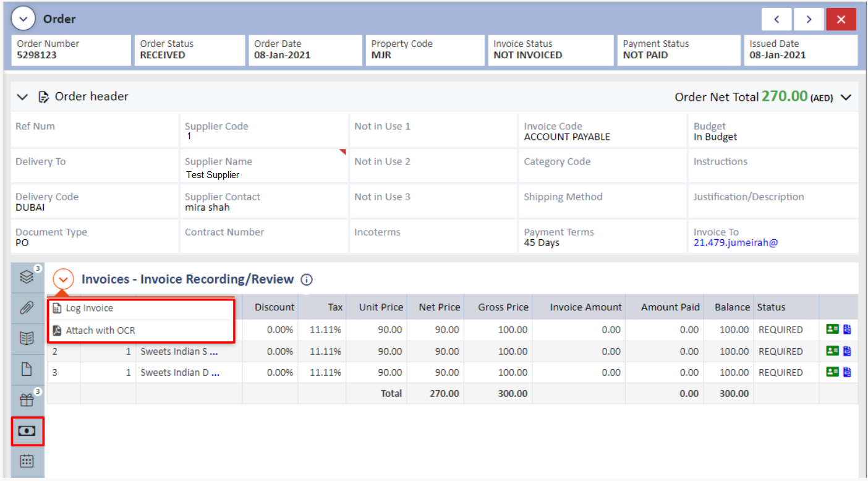Click the green card icon in row 3

pos(832,372)
